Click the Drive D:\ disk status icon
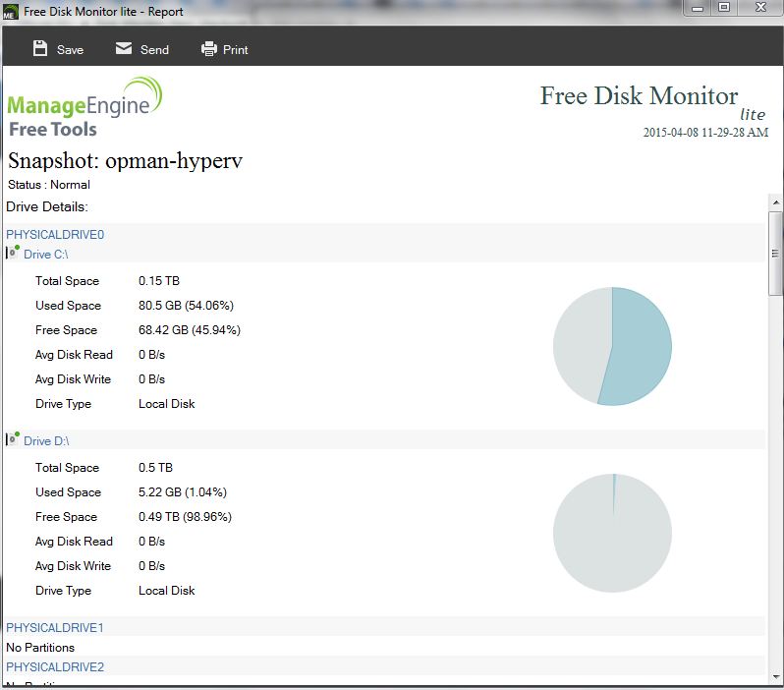Screen dimensions: 784x690 point(13,438)
